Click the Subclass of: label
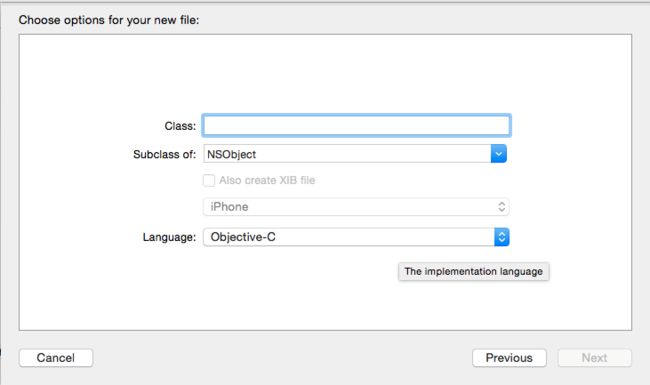The height and width of the screenshot is (385, 650). click(x=164, y=154)
